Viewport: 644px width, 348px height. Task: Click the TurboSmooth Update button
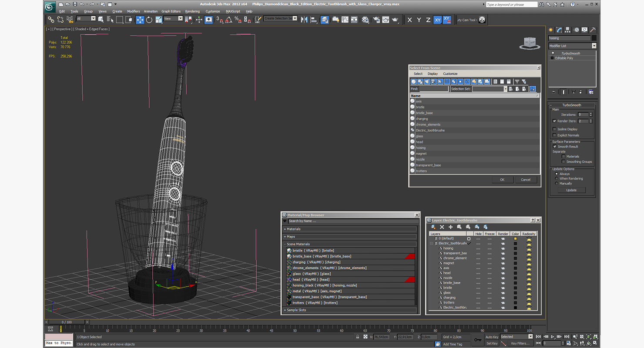click(571, 190)
